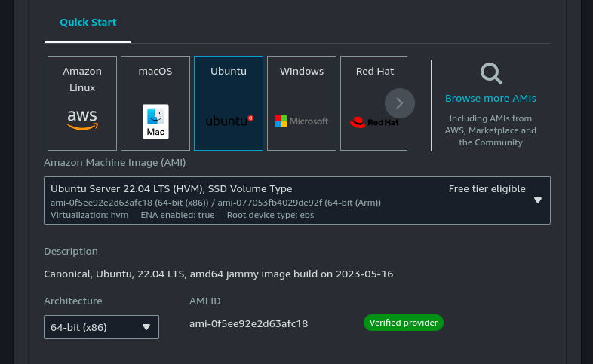Click the Microsoft logo on Windows card
Screen dimensions: 593x364
point(302,121)
